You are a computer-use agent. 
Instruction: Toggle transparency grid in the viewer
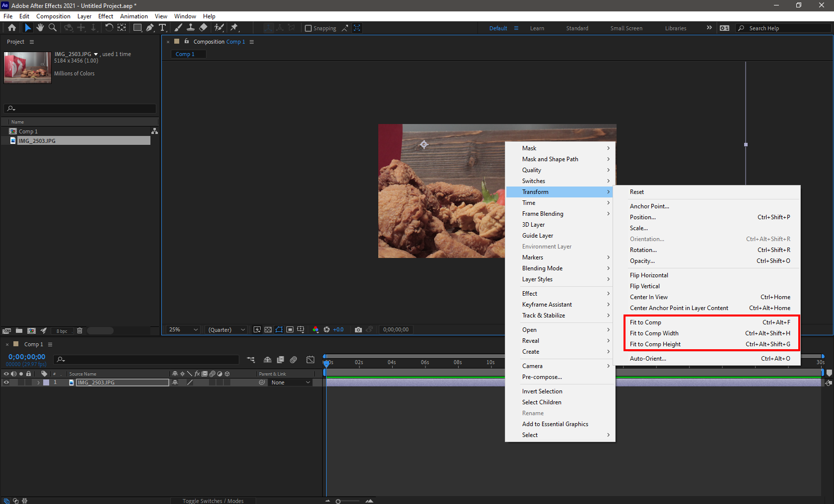(x=268, y=329)
